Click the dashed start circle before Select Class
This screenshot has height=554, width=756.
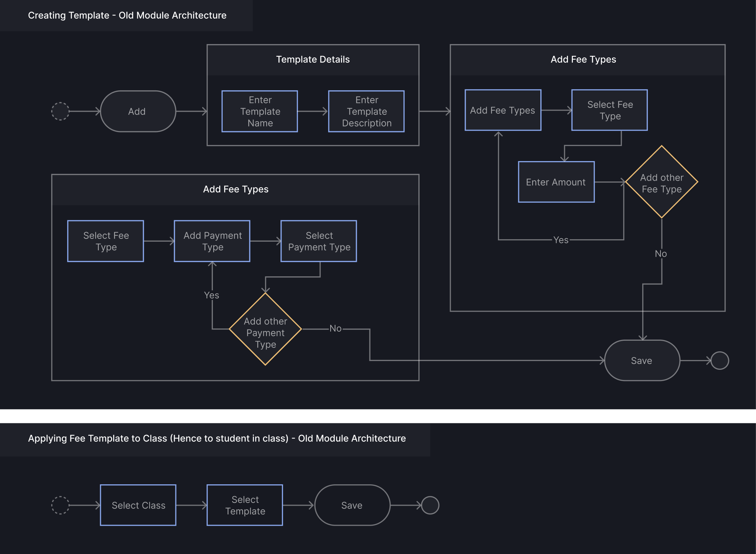(60, 505)
